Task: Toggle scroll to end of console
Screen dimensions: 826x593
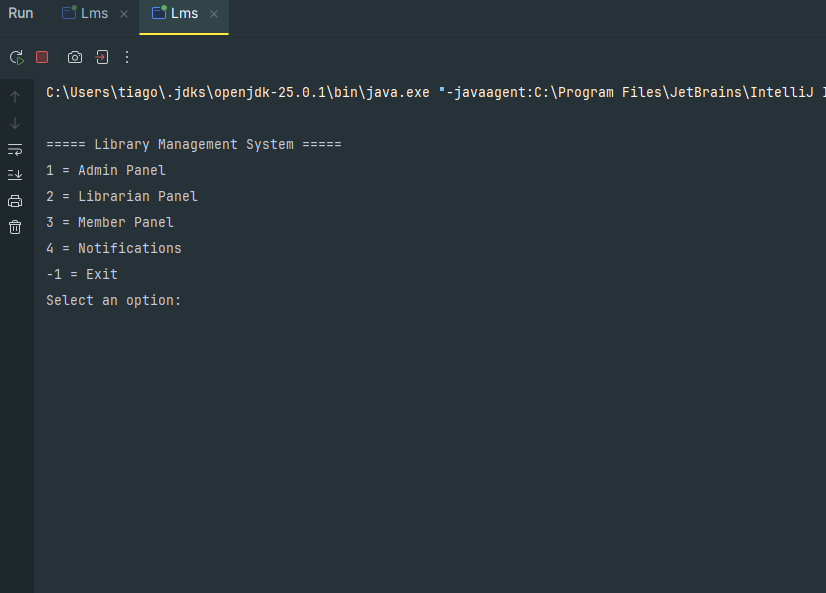Action: [15, 175]
